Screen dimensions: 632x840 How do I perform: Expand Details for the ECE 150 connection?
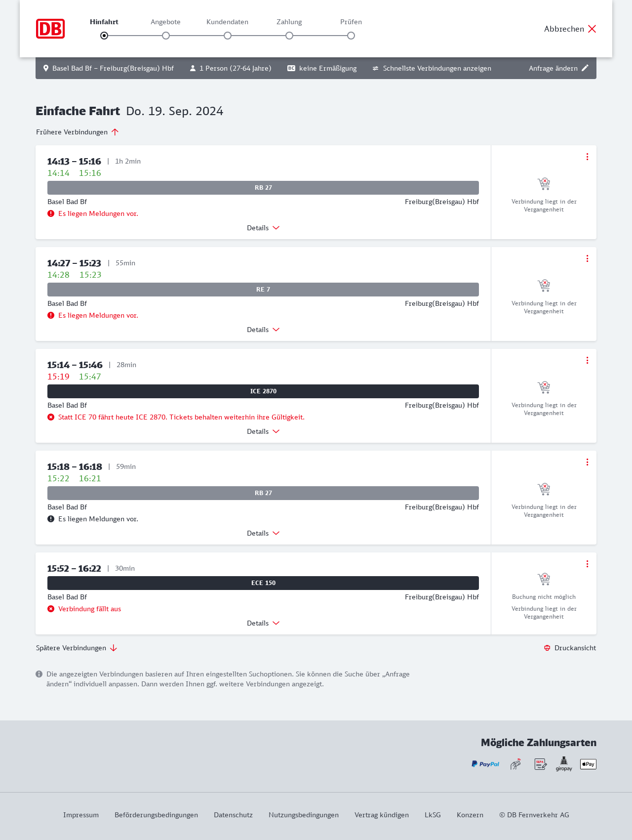(x=263, y=623)
